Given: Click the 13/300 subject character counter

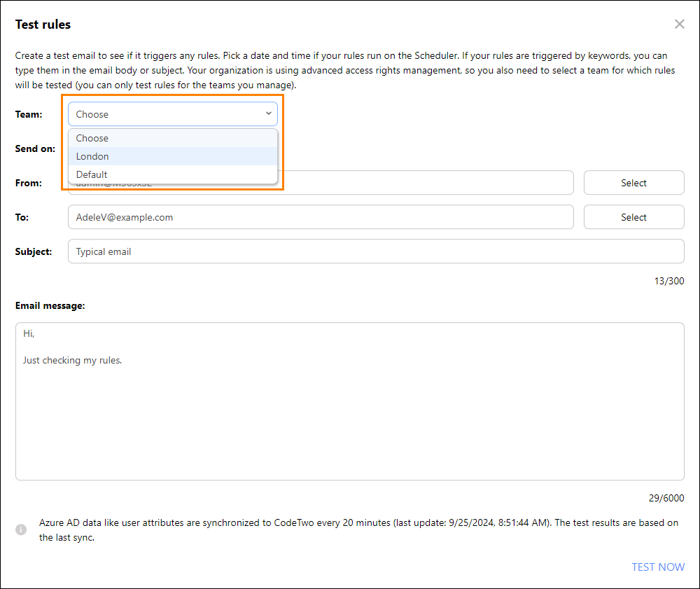Looking at the screenshot, I should tap(668, 281).
